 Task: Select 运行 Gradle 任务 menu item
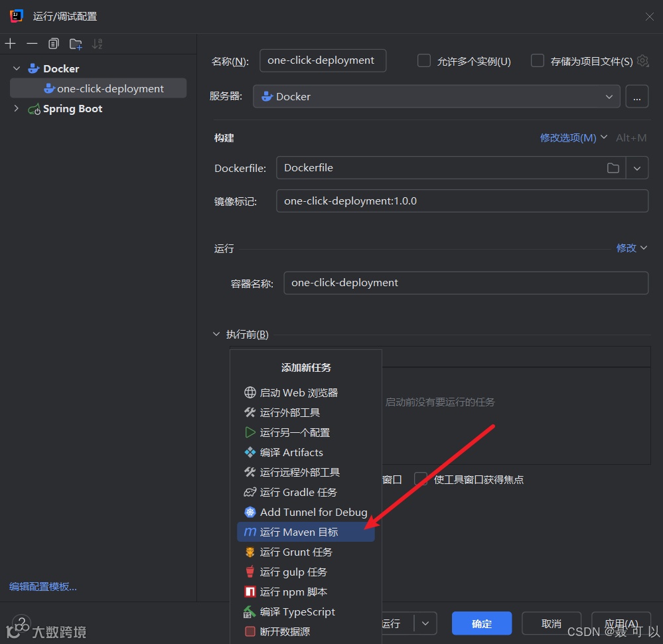click(x=306, y=492)
